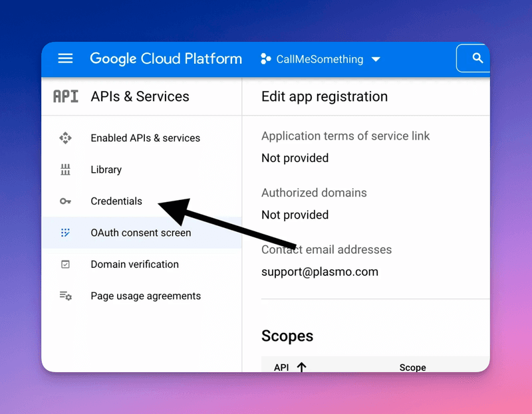Click the Scope column header

tap(412, 367)
